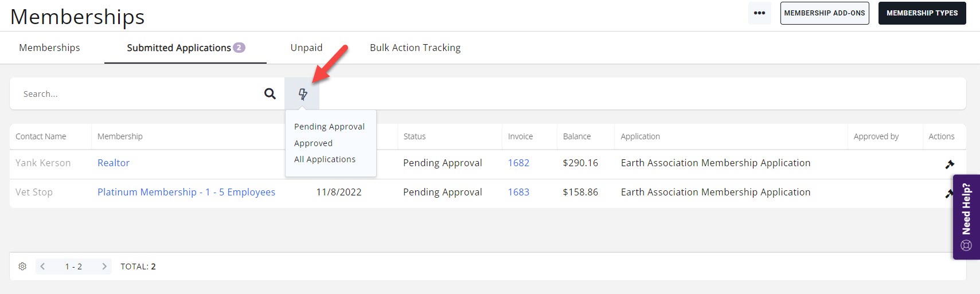The image size is (980, 294).
Task: Switch to Bulk Action Tracking tab
Action: point(415,48)
